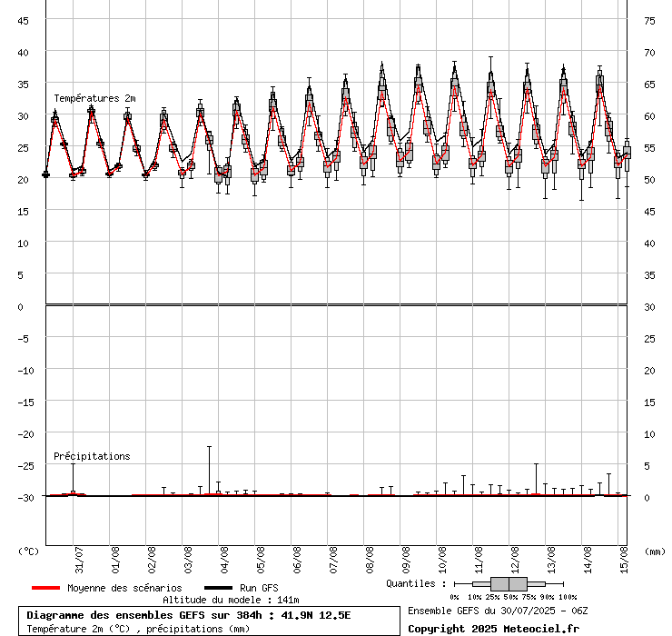Click the 45 value on temperature axis
Screen dimensions: 672x636
click(x=23, y=21)
